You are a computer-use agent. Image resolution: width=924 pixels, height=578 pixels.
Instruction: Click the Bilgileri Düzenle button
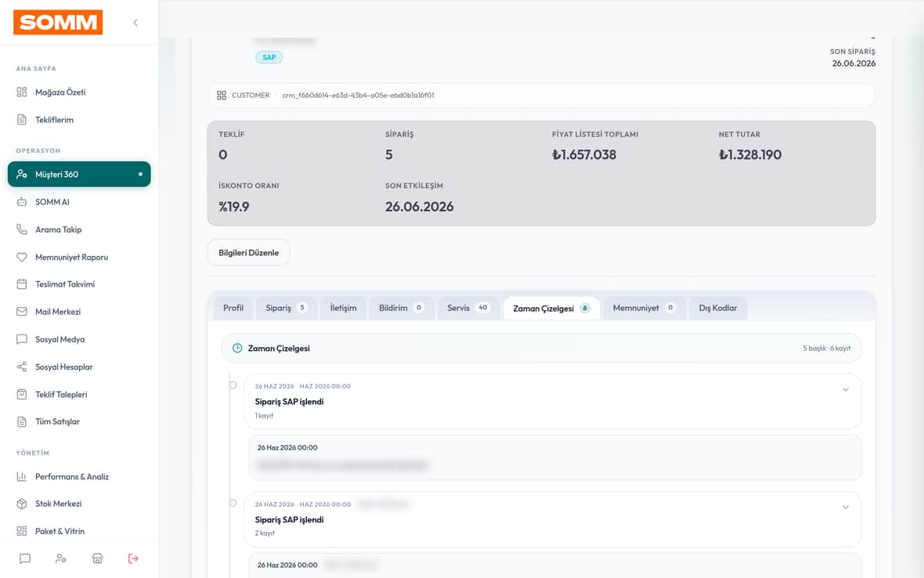pos(249,253)
